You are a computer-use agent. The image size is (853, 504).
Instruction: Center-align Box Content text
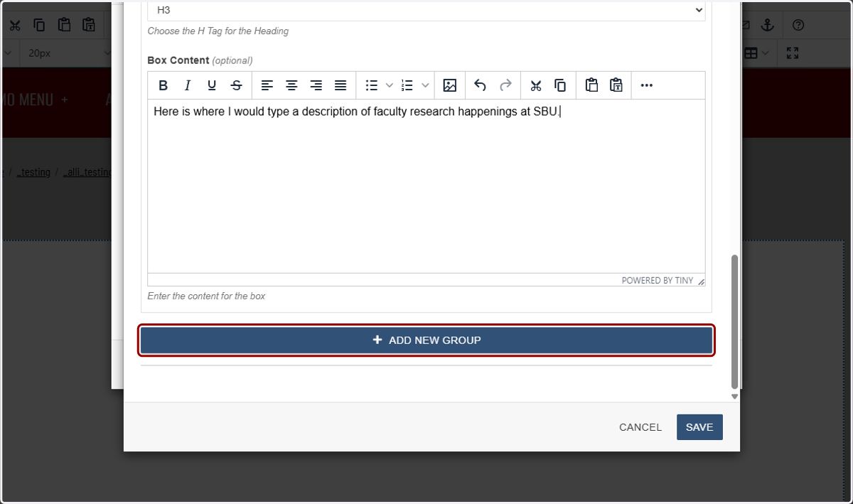coord(291,85)
